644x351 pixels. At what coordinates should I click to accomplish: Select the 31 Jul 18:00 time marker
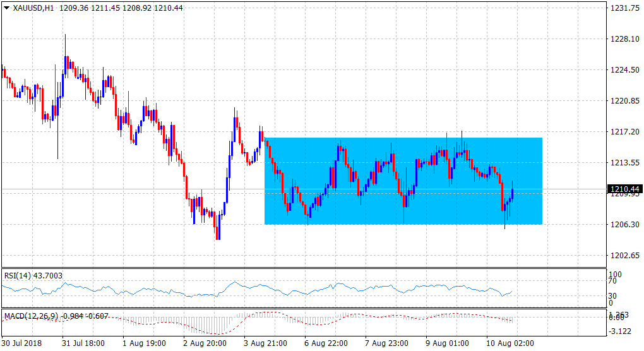[x=83, y=343]
